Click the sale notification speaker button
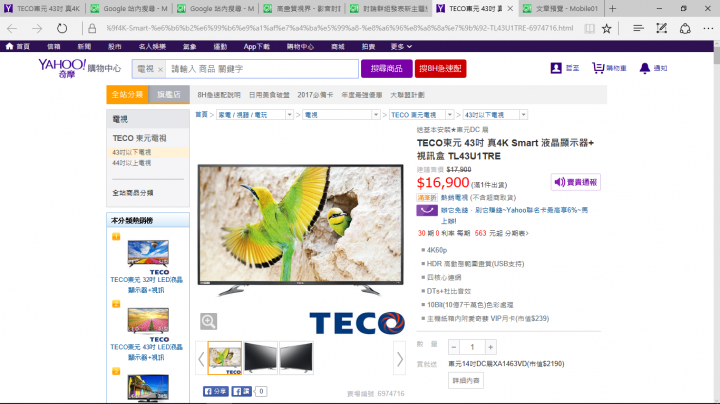This screenshot has height=404, width=720. tap(575, 182)
